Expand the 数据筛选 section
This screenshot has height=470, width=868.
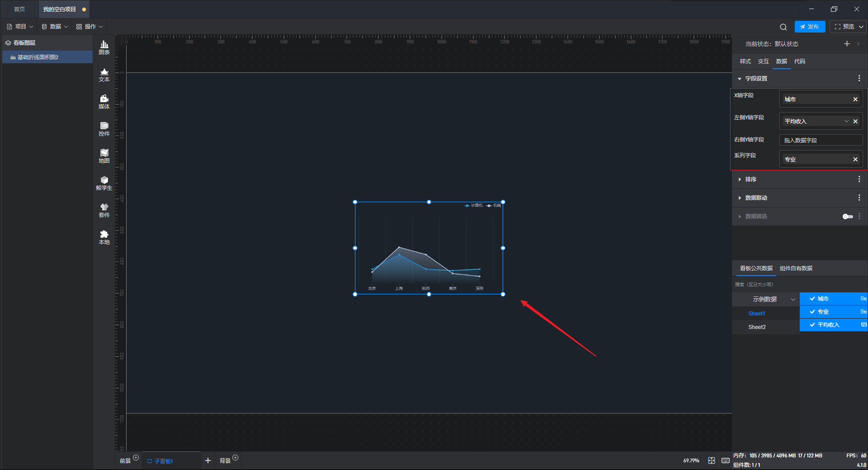tap(740, 216)
